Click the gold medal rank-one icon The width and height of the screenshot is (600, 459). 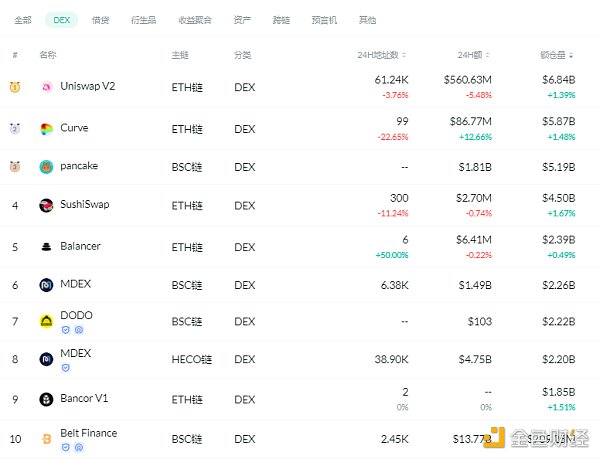(15, 87)
